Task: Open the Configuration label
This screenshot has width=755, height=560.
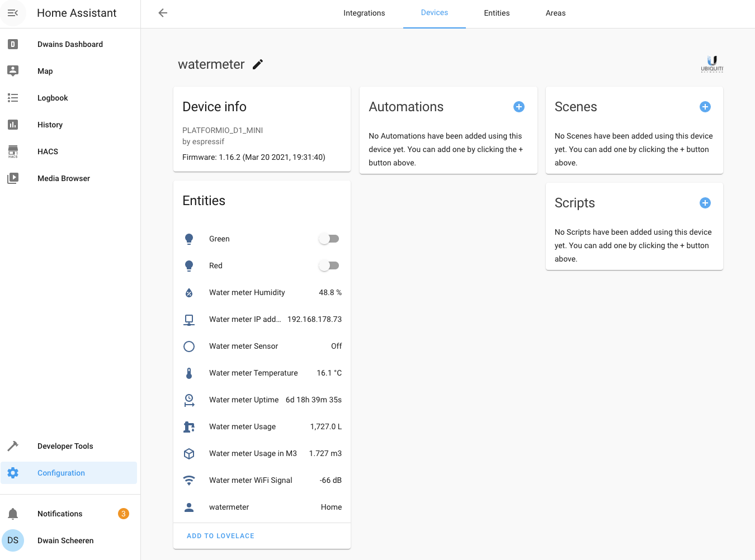Action: pos(61,473)
